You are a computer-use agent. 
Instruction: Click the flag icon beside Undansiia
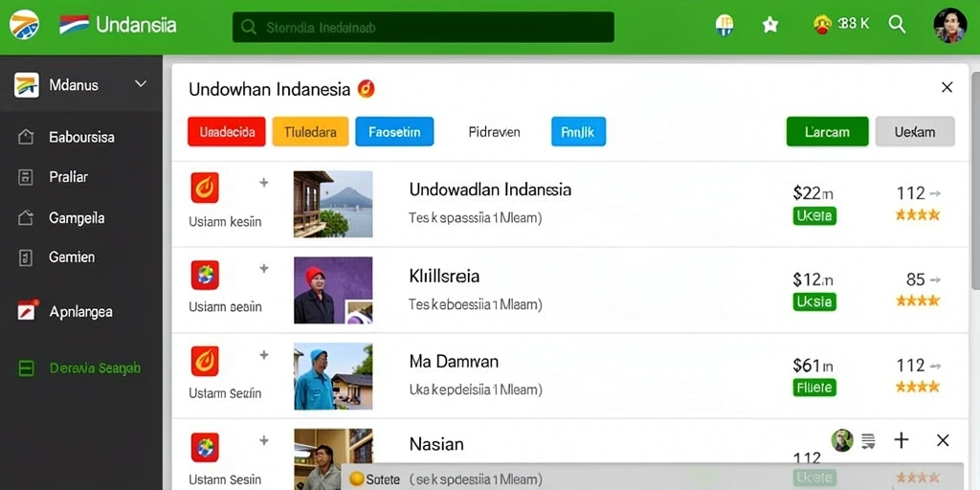(75, 24)
